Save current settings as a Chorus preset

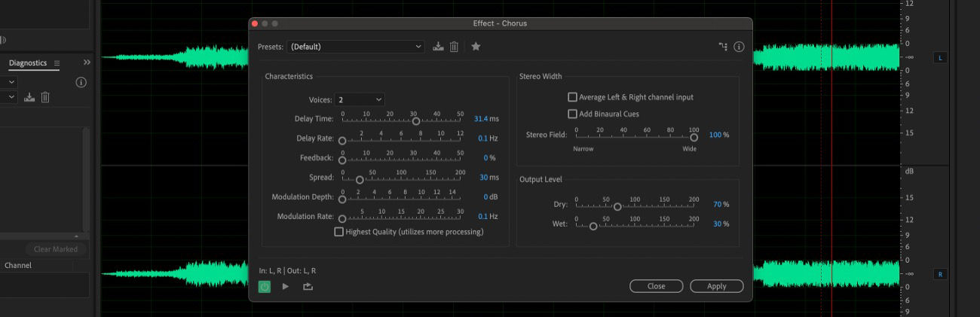point(439,47)
